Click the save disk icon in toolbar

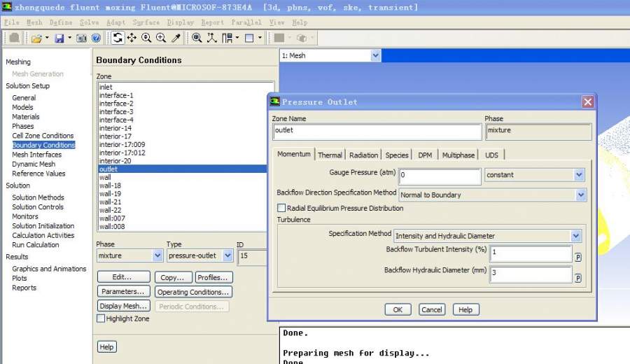[x=59, y=38]
